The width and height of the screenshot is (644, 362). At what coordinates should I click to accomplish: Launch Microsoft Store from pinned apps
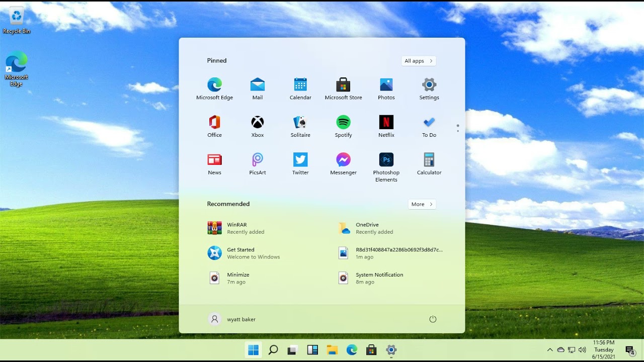pos(343,89)
